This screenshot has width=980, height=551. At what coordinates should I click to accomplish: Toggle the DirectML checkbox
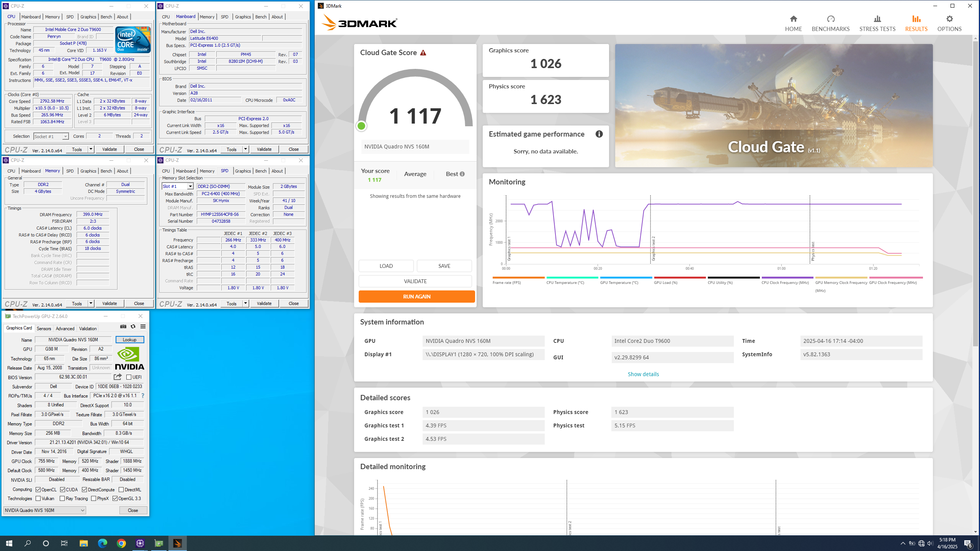click(121, 490)
